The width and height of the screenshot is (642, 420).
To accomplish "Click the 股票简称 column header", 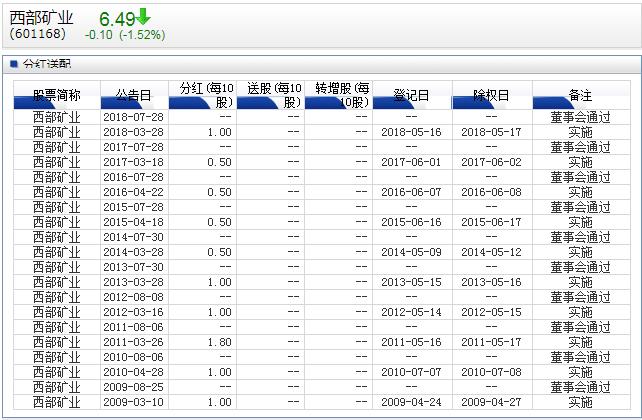I will coord(57,95).
